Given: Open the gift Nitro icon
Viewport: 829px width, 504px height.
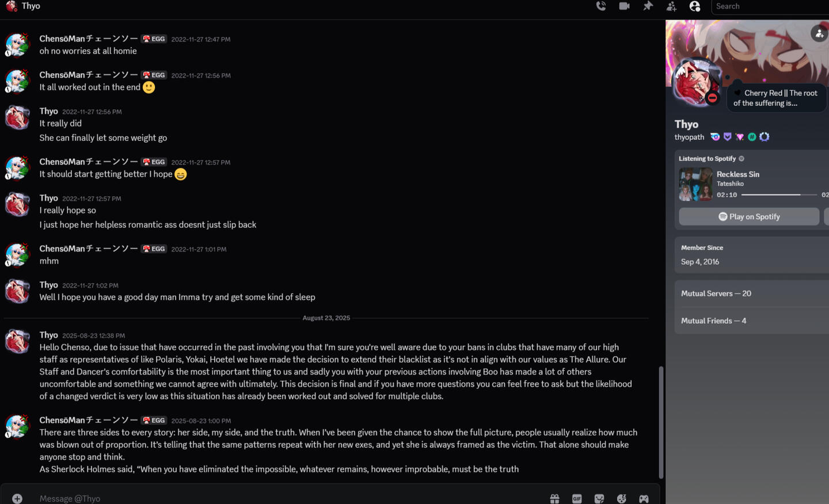Looking at the screenshot, I should (554, 498).
